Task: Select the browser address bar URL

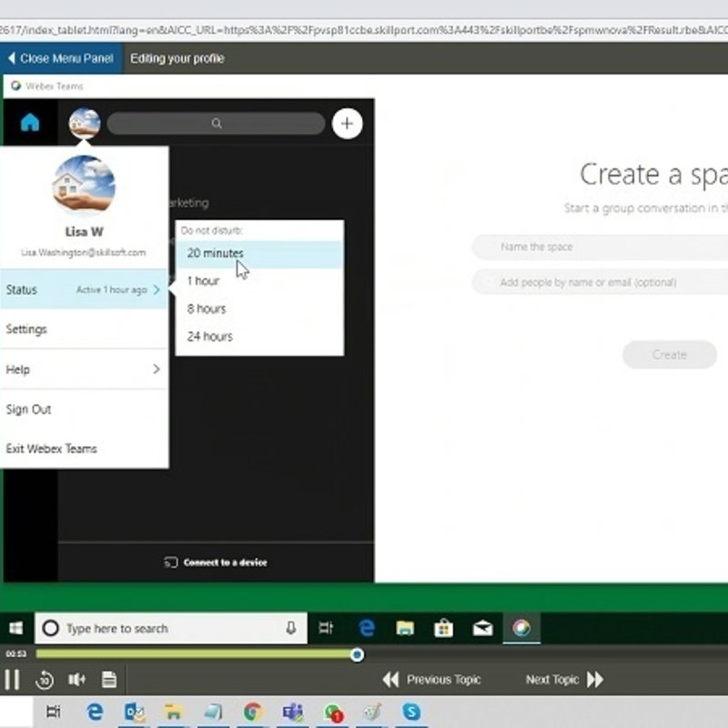Action: [364, 30]
